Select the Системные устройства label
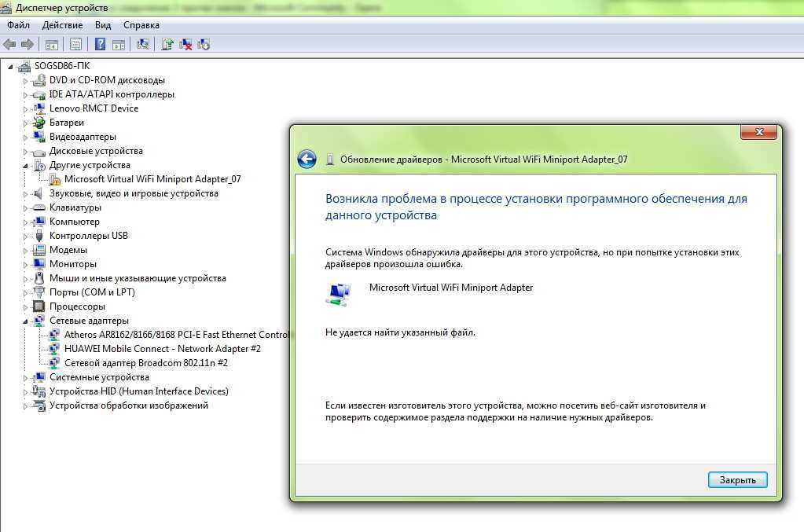 coord(99,377)
